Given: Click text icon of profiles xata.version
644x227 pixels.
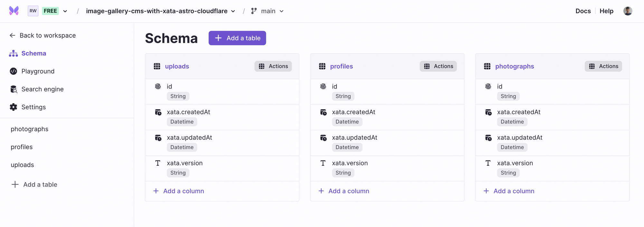Looking at the screenshot, I should pyautogui.click(x=323, y=163).
